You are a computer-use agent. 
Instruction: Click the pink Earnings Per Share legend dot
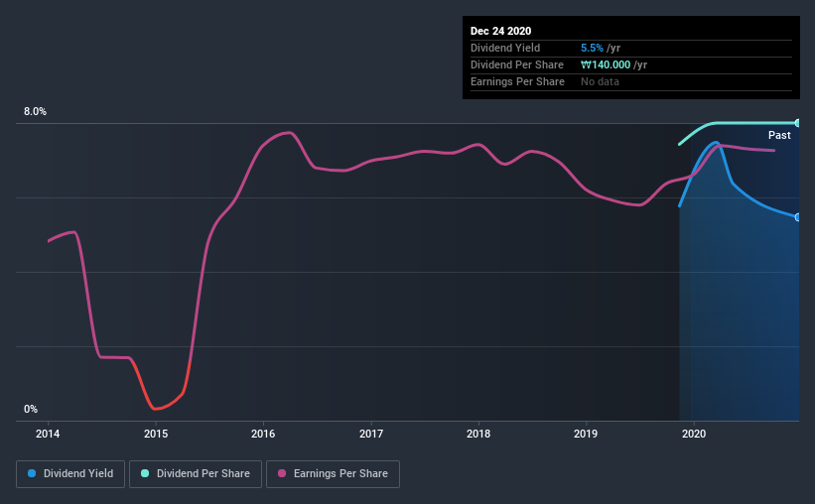282,473
